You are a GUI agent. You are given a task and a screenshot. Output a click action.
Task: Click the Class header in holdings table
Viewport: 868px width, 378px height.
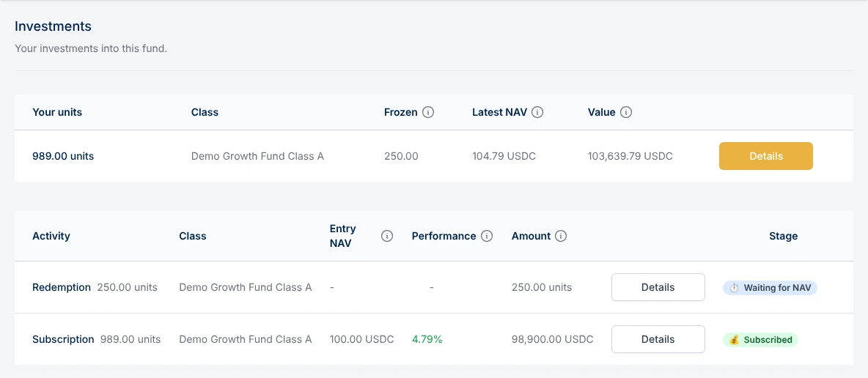[x=205, y=112]
